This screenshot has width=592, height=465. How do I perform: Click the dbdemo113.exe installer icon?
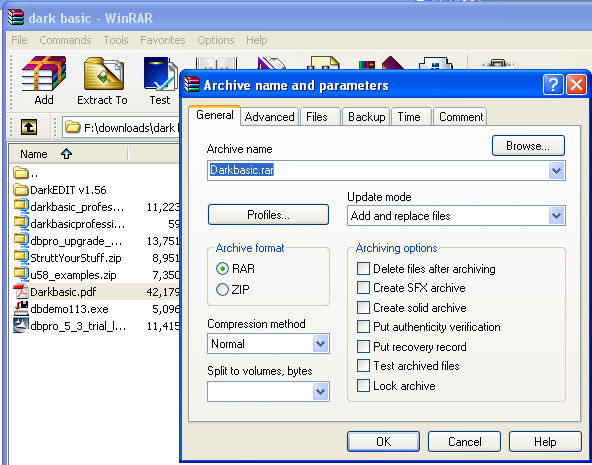tap(20, 308)
